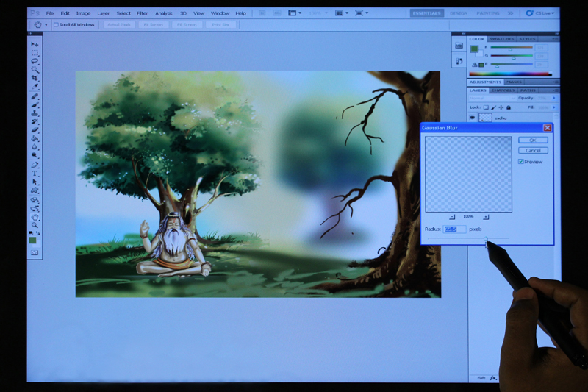Click Cancel in the Gaussian Blur dialog
The width and height of the screenshot is (588, 392).
(533, 150)
